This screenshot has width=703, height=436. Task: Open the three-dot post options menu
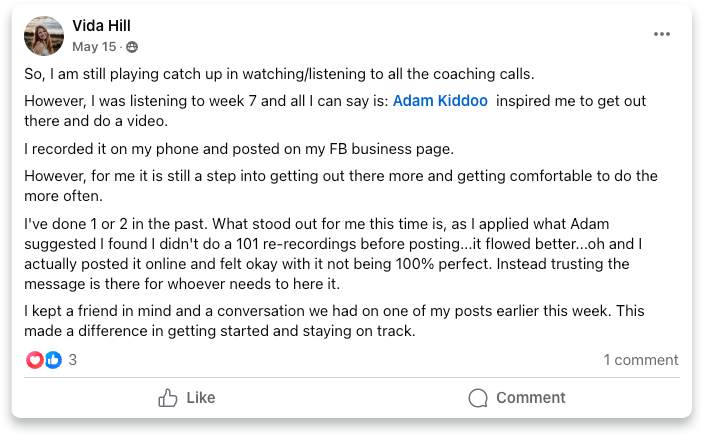tap(662, 34)
